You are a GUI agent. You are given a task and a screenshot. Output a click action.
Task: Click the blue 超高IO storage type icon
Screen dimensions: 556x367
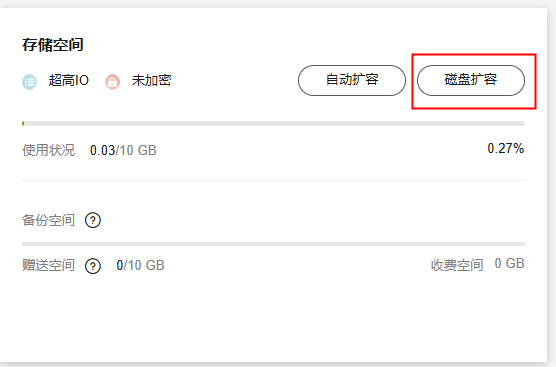click(x=29, y=82)
